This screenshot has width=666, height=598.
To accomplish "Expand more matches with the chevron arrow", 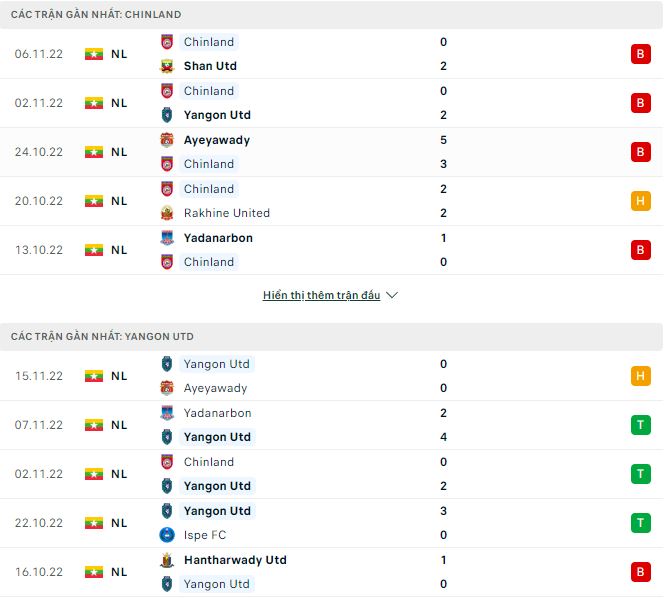I will click(x=392, y=296).
